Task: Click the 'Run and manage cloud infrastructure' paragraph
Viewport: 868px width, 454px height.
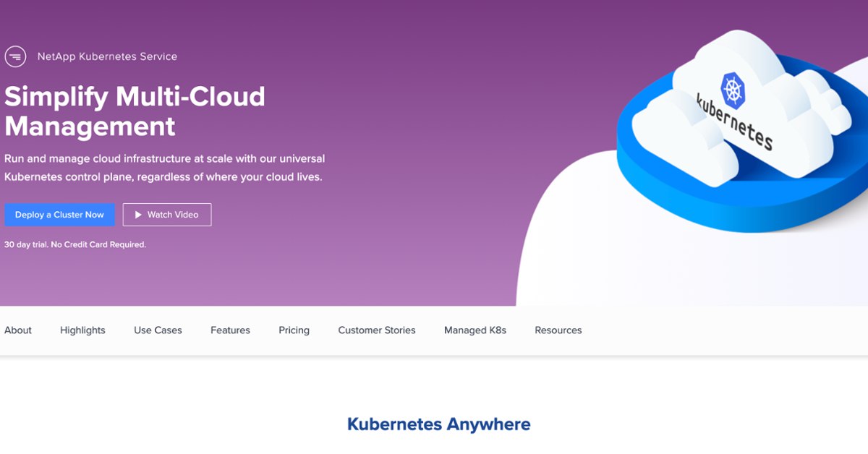Action: (165, 167)
